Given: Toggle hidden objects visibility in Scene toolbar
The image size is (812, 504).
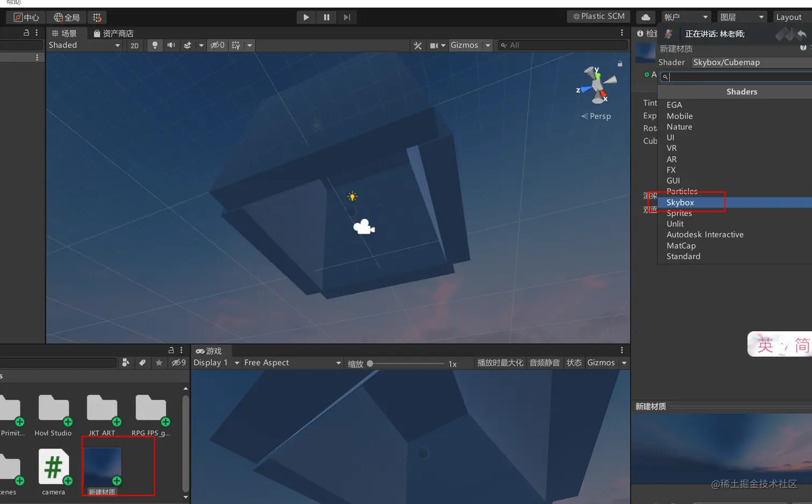Looking at the screenshot, I should (x=218, y=45).
